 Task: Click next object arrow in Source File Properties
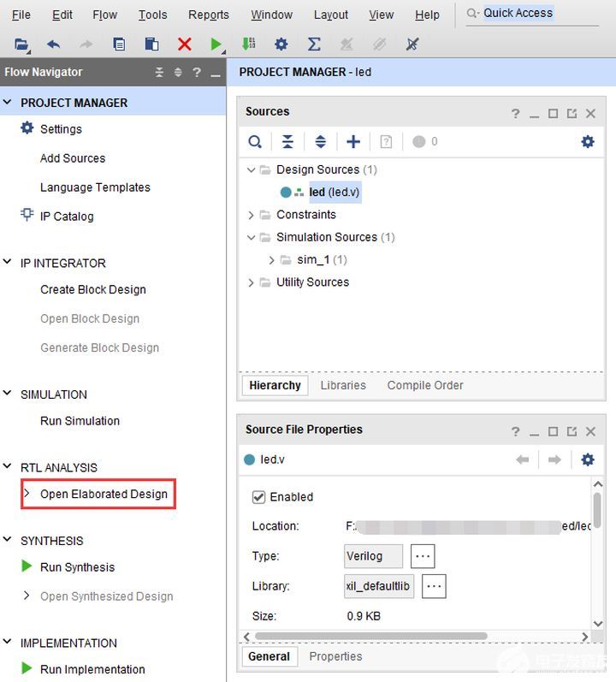[x=554, y=460]
